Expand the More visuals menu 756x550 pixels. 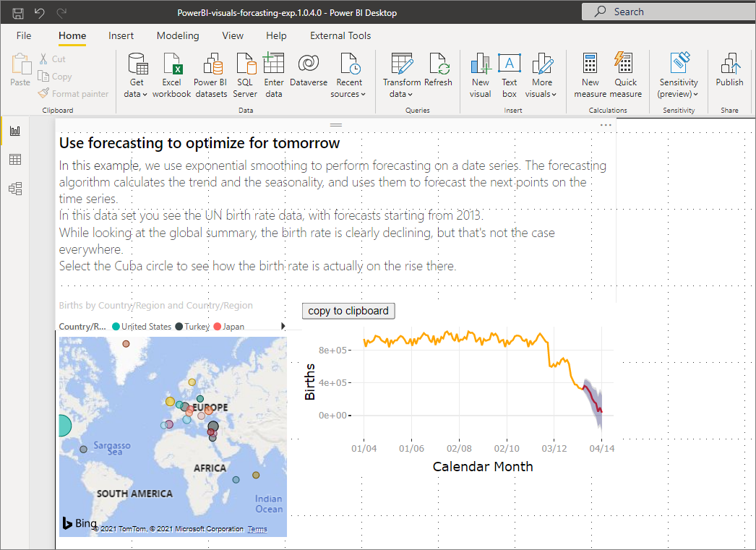click(541, 75)
